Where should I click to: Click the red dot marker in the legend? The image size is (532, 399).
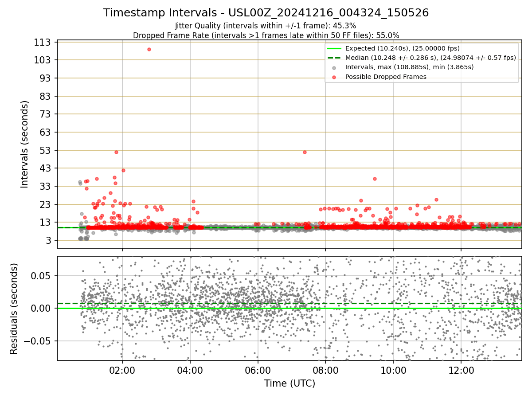pos(334,77)
